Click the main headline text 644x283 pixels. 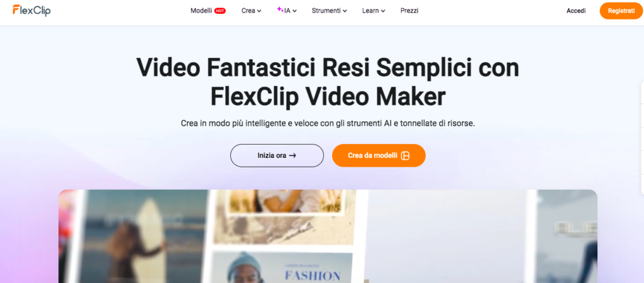[x=328, y=82]
